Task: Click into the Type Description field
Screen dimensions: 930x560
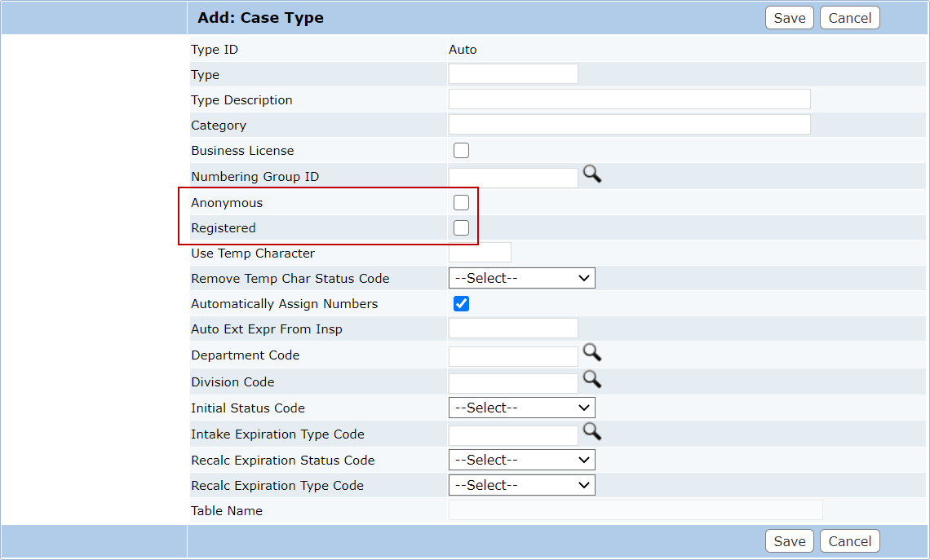Action: [x=629, y=100]
